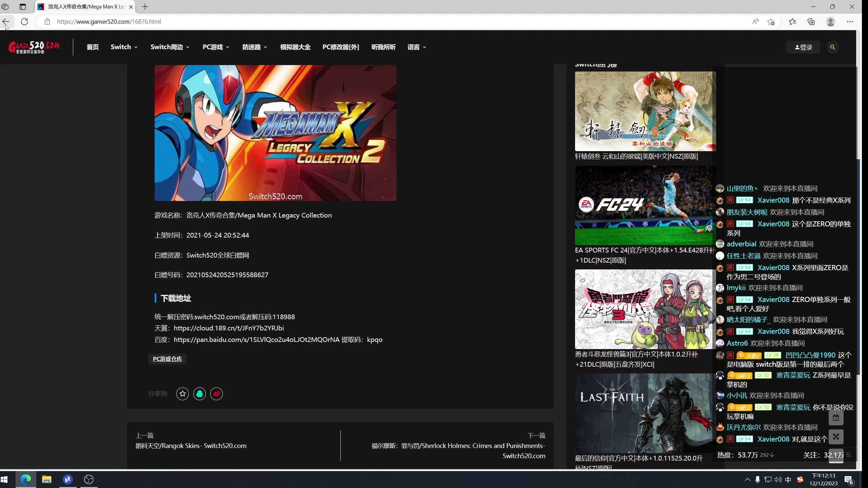Open the yellow search icon in site header

(833, 47)
